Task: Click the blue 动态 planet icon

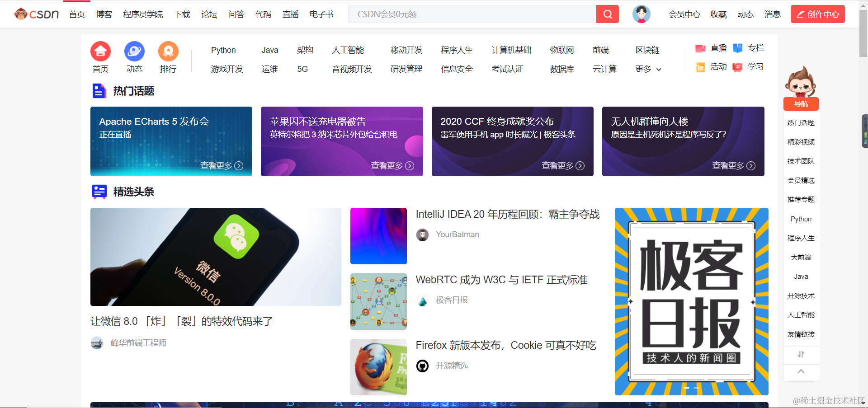Action: point(134,52)
